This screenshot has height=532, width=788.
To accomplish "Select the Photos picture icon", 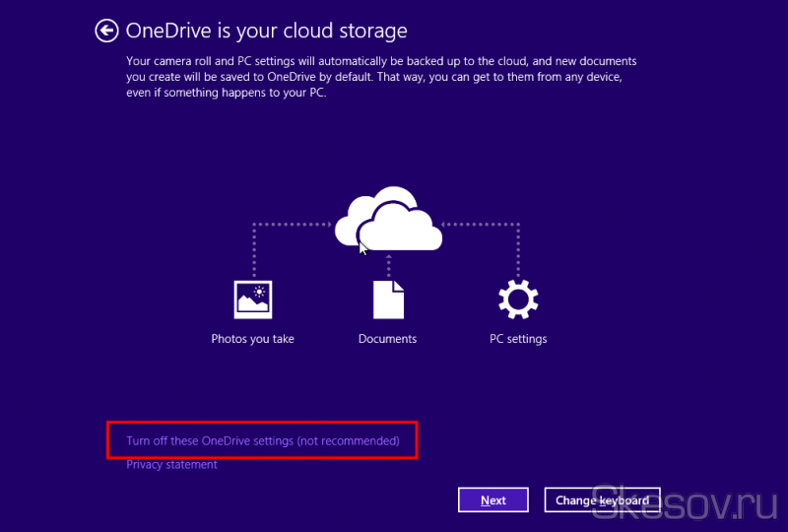I will (252, 299).
